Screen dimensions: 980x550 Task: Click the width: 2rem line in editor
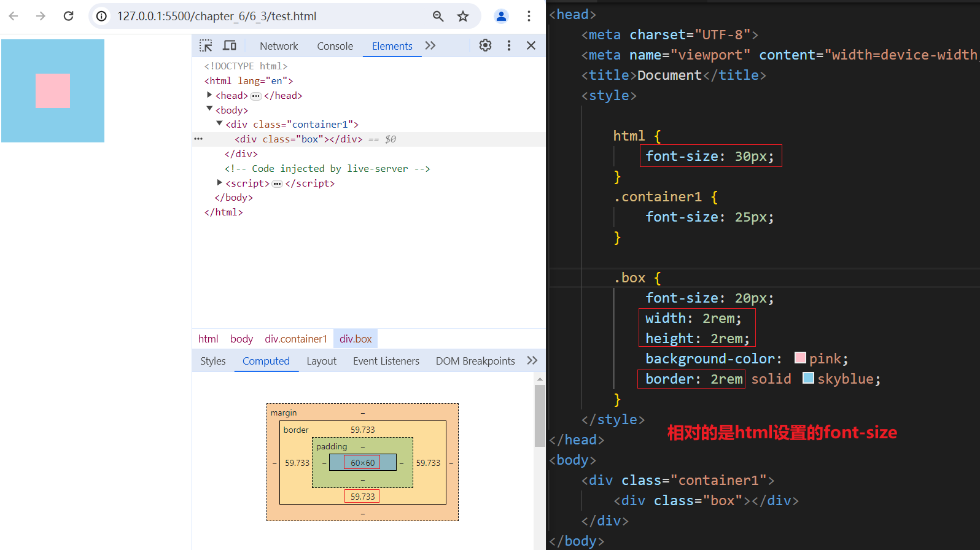693,318
